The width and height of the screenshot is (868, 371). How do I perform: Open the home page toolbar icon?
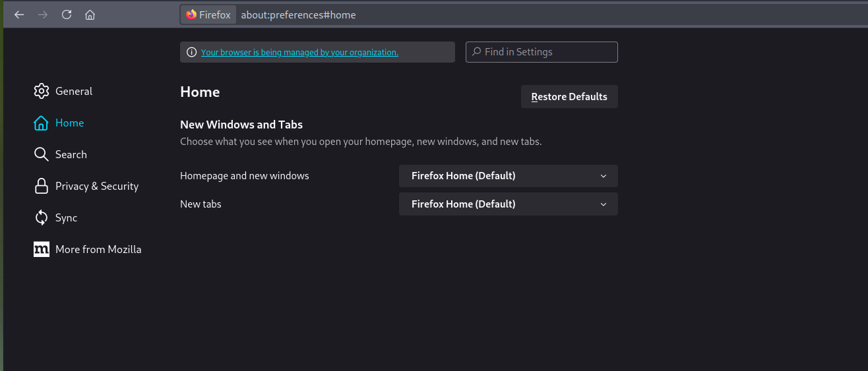pos(90,14)
